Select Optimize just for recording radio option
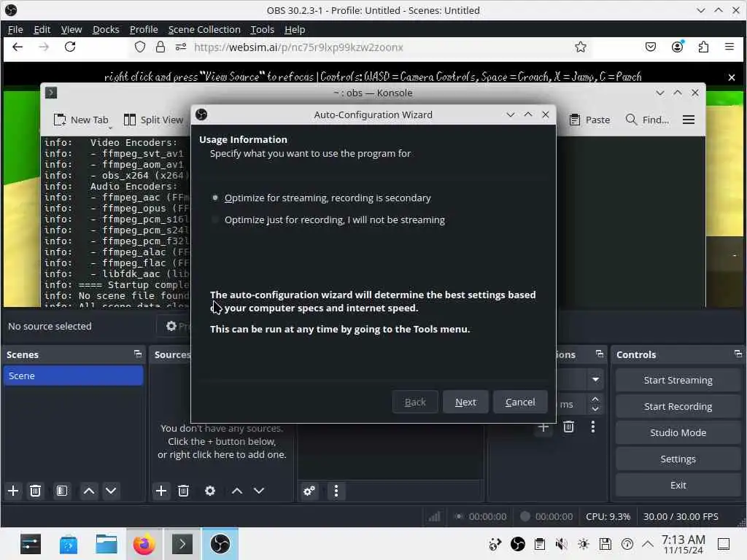 pyautogui.click(x=329, y=219)
